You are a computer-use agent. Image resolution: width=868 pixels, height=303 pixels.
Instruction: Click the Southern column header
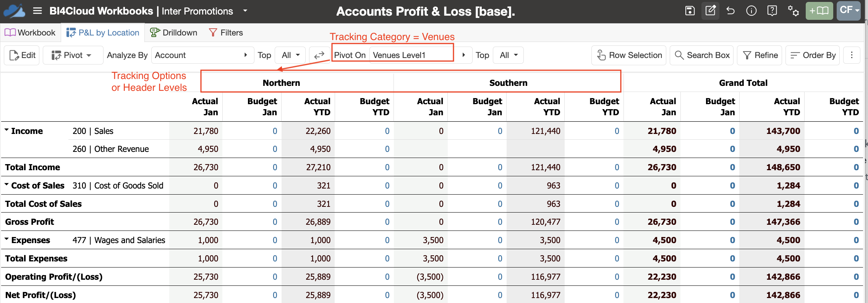(x=508, y=83)
